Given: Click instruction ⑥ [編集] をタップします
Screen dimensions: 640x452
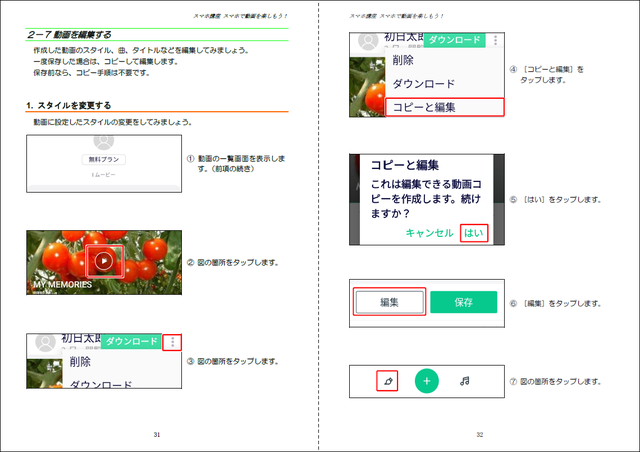Looking at the screenshot, I should coord(556,303).
